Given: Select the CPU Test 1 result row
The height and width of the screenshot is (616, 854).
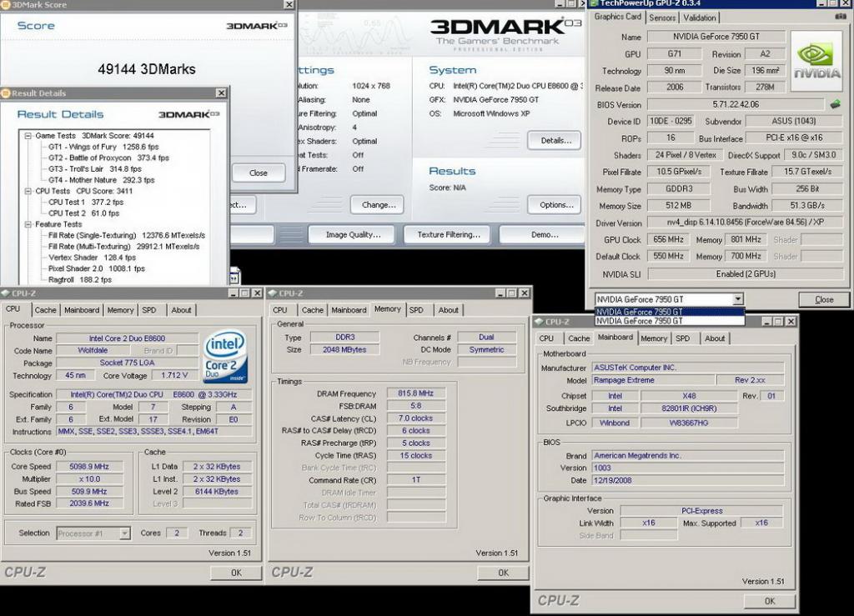Looking at the screenshot, I should point(86,202).
